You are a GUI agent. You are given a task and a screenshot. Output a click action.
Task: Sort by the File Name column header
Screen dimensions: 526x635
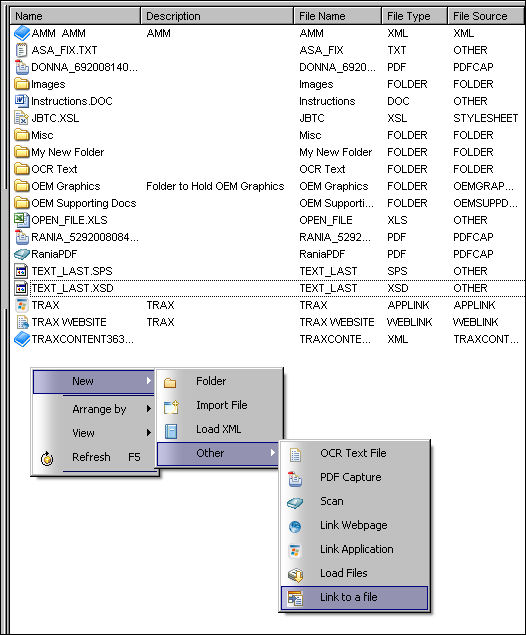[338, 16]
